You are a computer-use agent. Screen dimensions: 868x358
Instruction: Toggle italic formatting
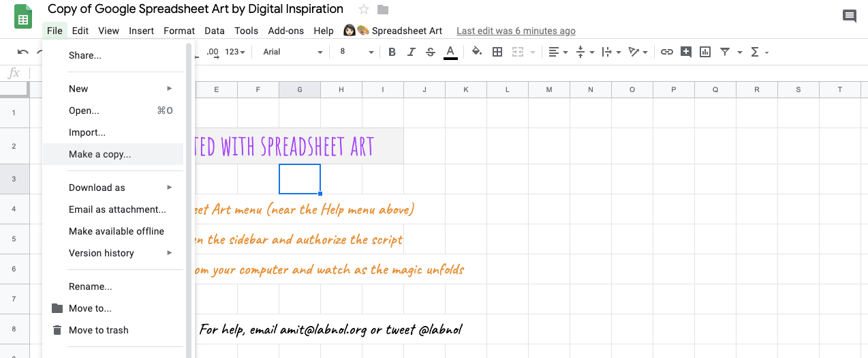(411, 52)
